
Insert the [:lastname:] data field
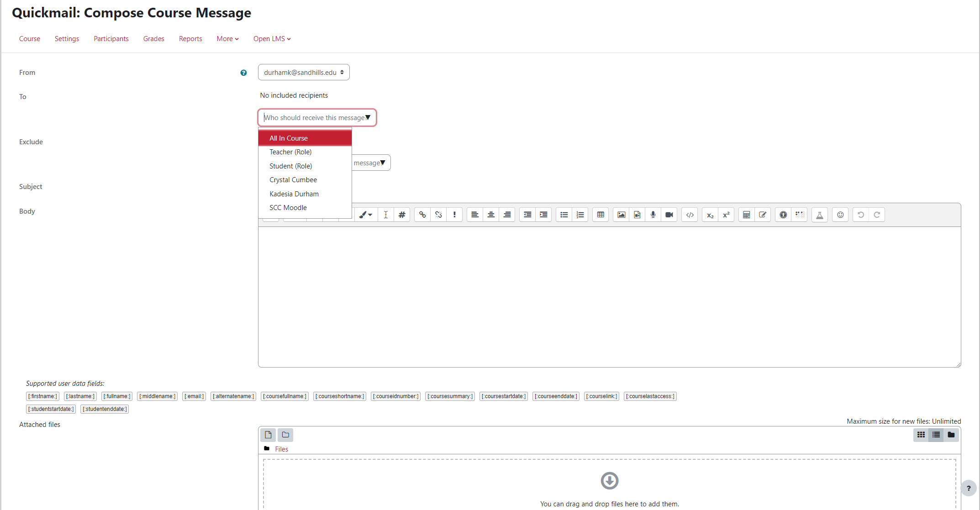[x=80, y=396]
